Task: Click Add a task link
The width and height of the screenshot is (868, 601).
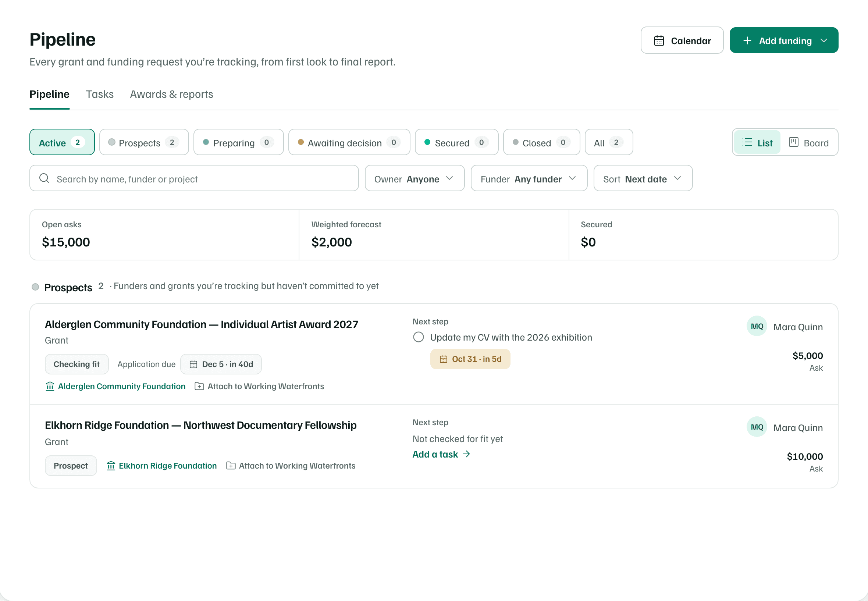Action: click(x=441, y=454)
